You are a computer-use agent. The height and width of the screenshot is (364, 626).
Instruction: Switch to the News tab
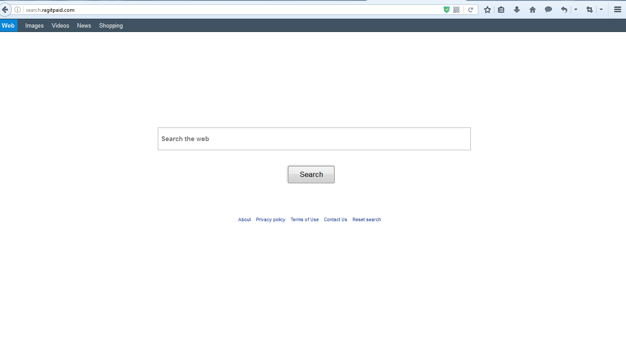84,25
